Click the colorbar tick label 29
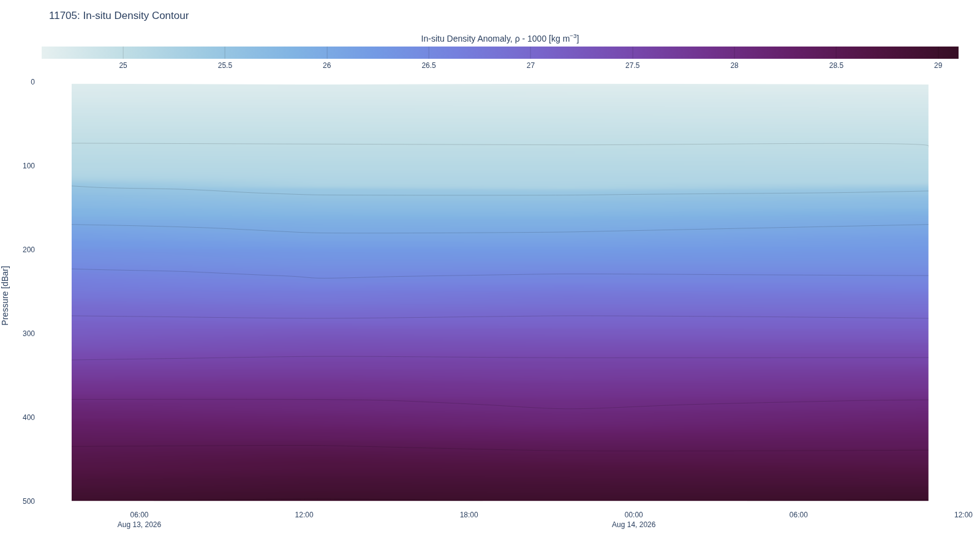The image size is (980, 551). [x=938, y=66]
